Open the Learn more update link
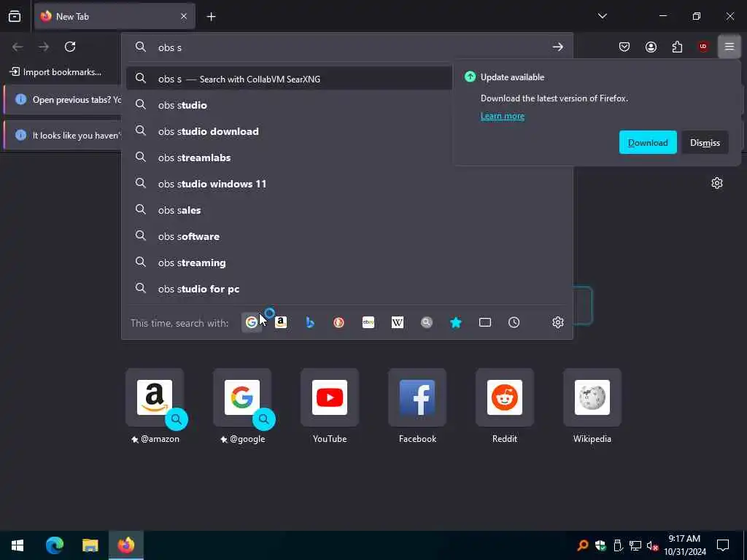 502,116
